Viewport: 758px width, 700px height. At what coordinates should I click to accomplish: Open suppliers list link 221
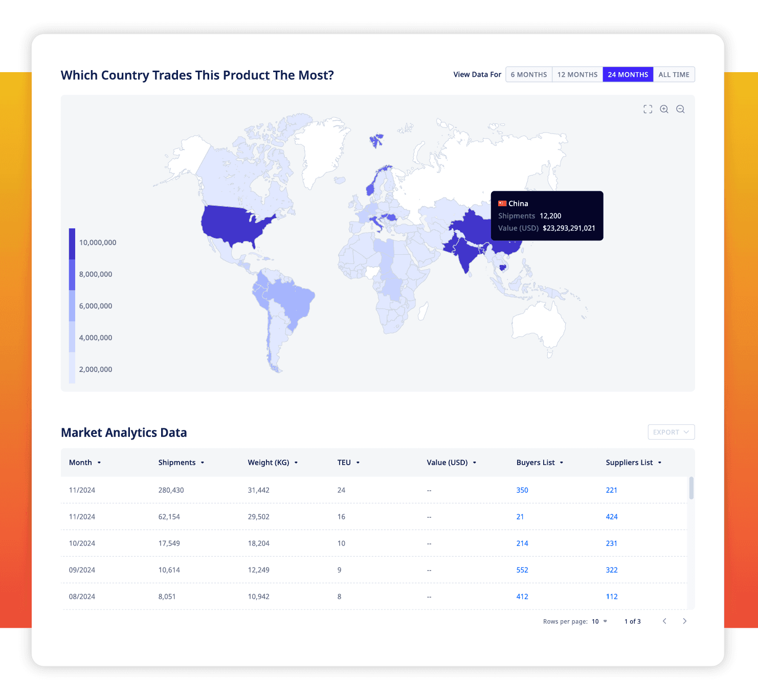[612, 490]
